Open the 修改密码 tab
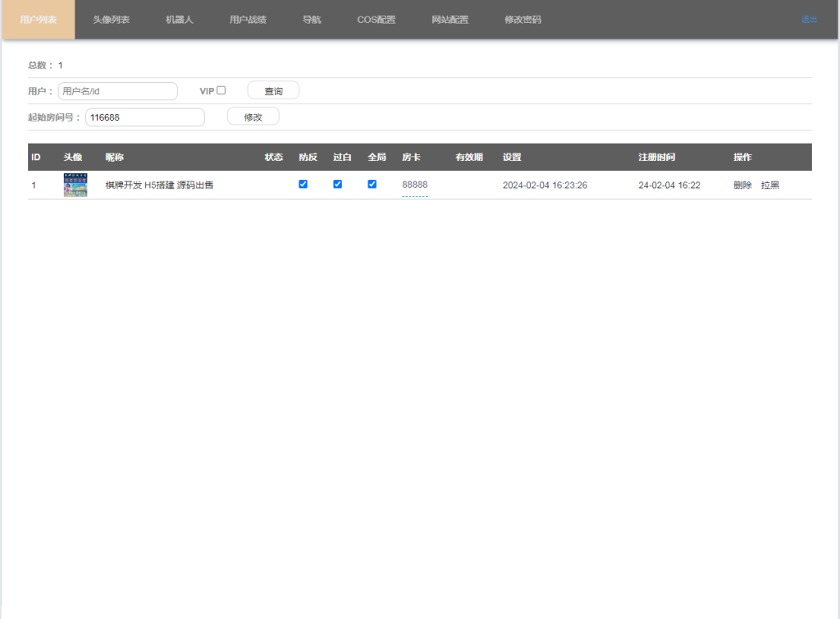Image resolution: width=840 pixels, height=619 pixels. pos(523,20)
